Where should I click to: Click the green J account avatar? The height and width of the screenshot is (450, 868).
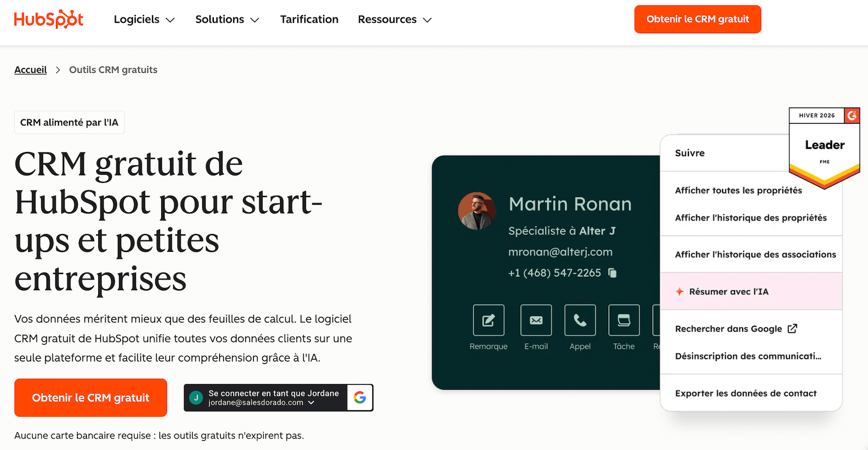tap(196, 398)
